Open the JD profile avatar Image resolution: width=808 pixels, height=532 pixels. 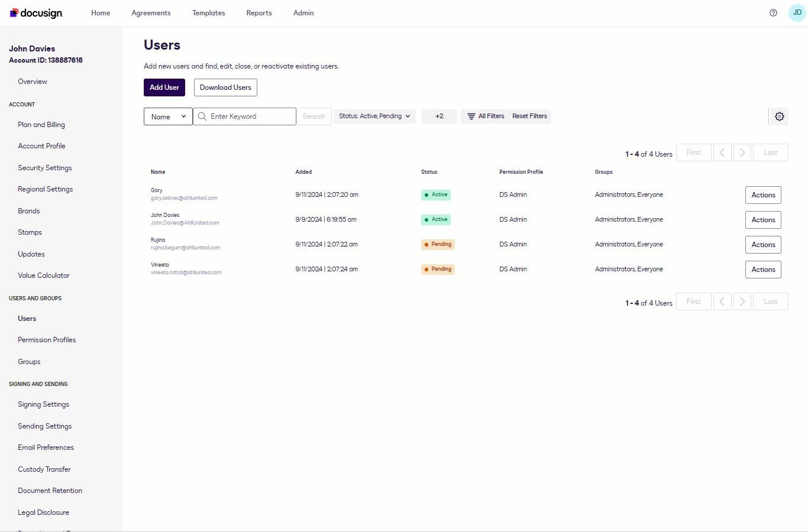(797, 12)
